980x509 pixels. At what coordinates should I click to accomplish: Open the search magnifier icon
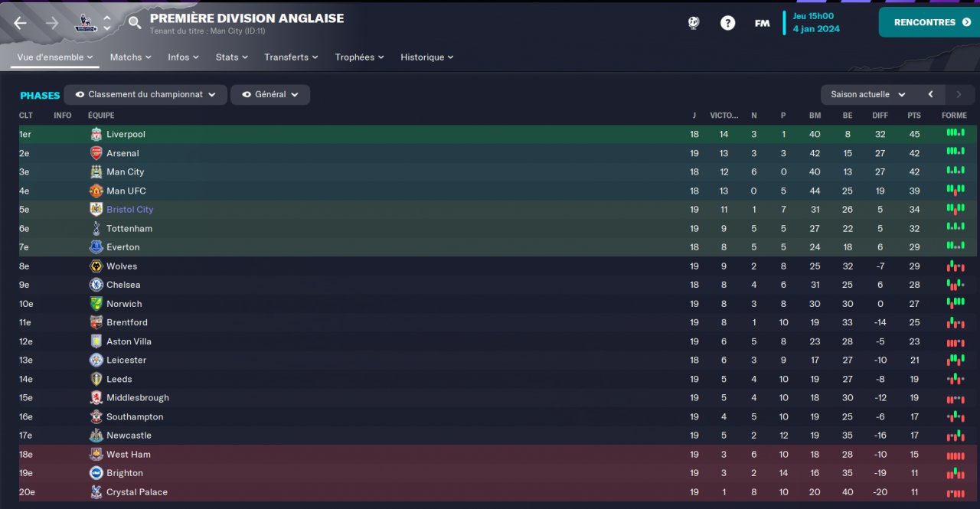pos(135,23)
